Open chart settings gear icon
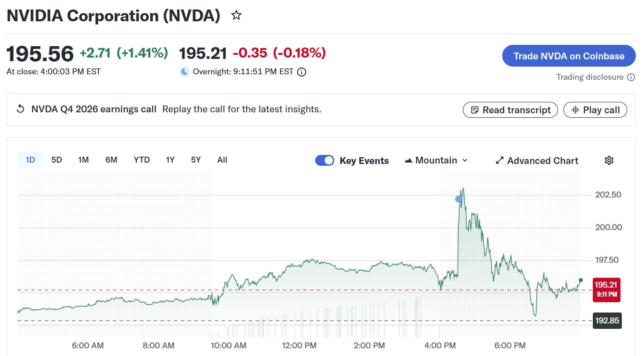The width and height of the screenshot is (644, 356). click(x=609, y=160)
